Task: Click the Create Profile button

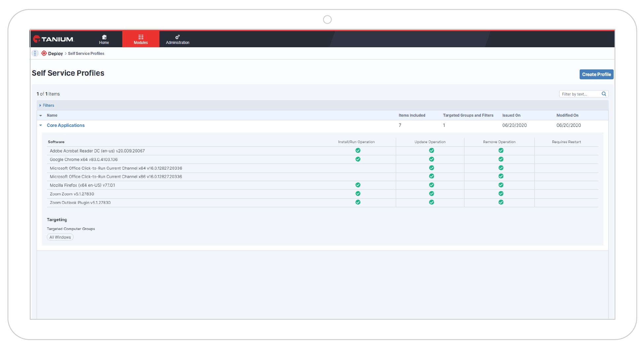Action: [x=596, y=74]
